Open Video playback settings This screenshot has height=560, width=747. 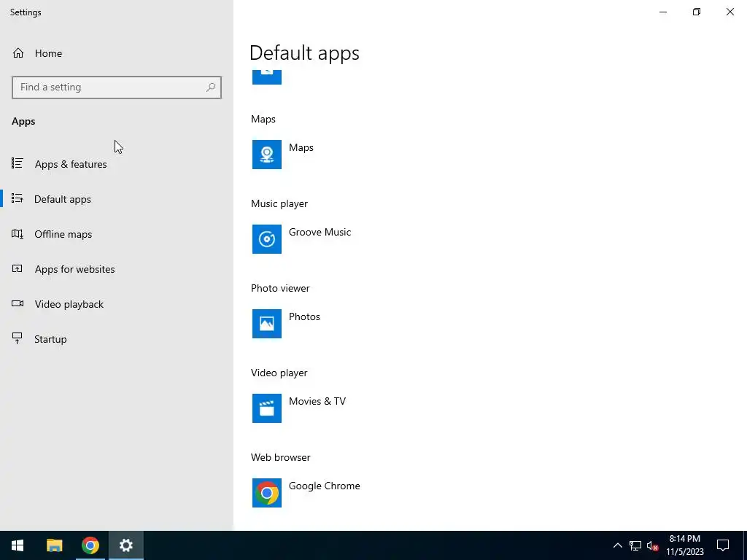pyautogui.click(x=69, y=304)
